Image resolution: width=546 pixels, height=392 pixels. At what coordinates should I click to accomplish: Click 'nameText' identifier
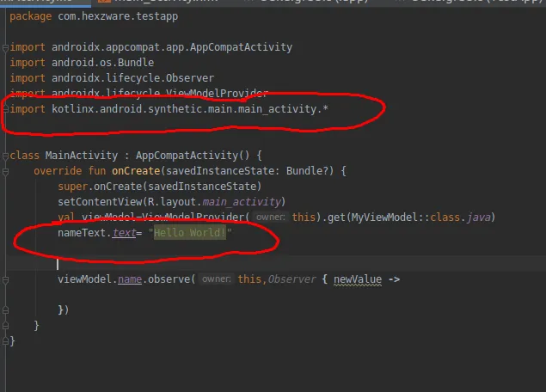(x=82, y=233)
